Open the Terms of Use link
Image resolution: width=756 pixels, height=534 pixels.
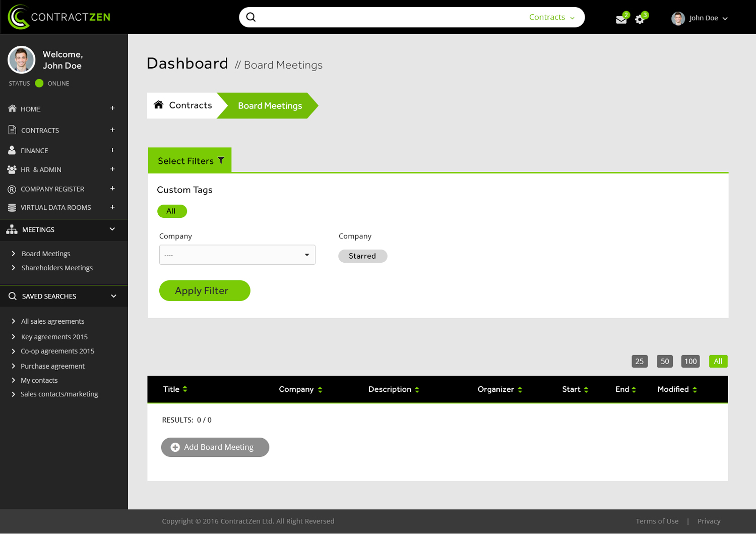click(x=657, y=521)
